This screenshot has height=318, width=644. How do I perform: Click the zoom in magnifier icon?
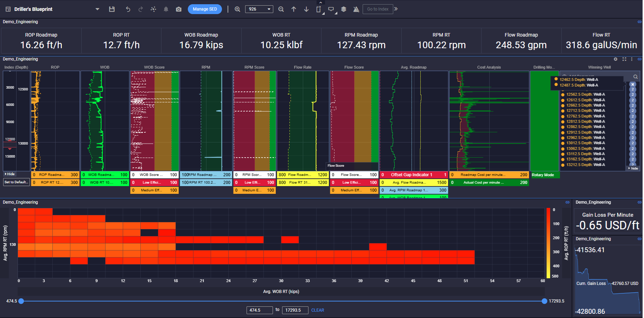point(237,9)
